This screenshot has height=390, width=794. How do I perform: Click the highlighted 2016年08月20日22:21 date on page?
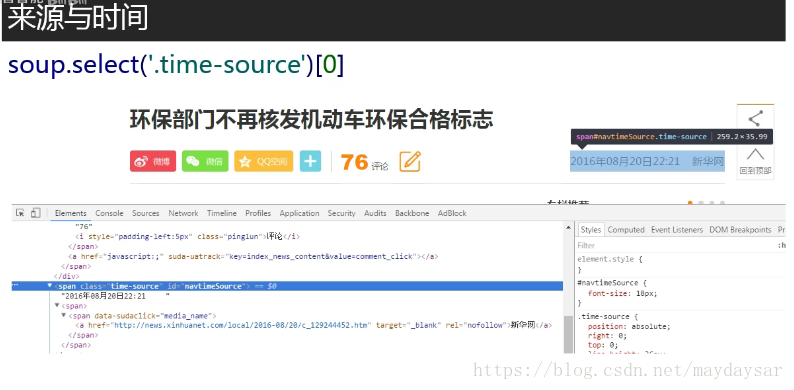pyautogui.click(x=625, y=161)
